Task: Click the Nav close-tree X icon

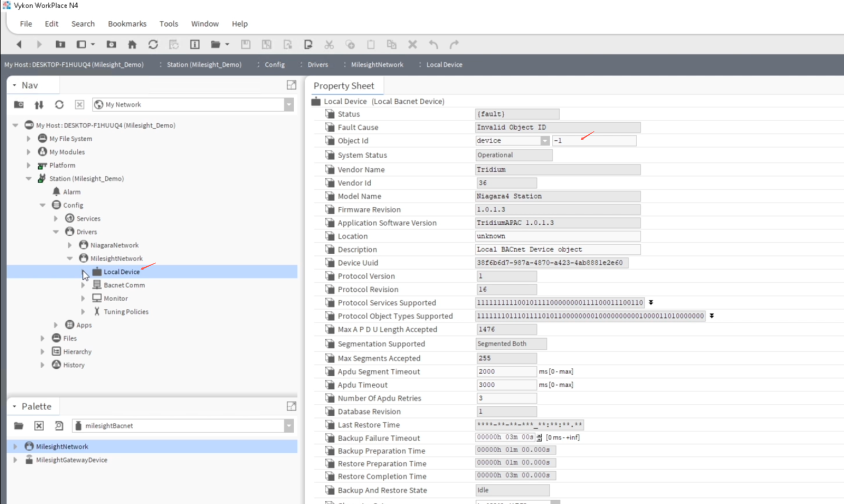Action: pyautogui.click(x=79, y=105)
